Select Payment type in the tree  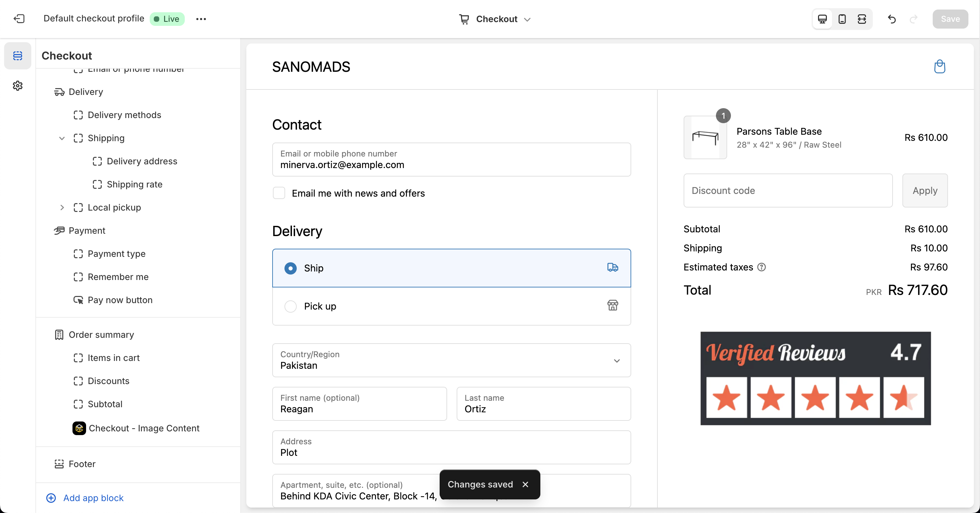117,254
